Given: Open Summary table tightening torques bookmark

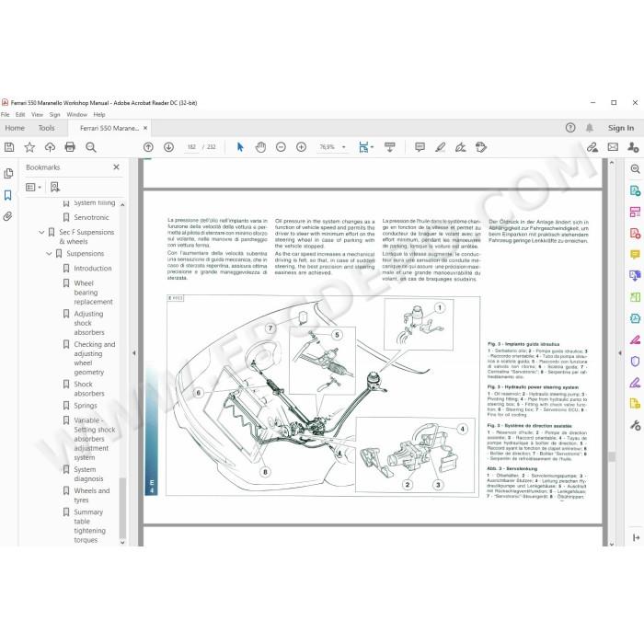Looking at the screenshot, I should [89, 526].
